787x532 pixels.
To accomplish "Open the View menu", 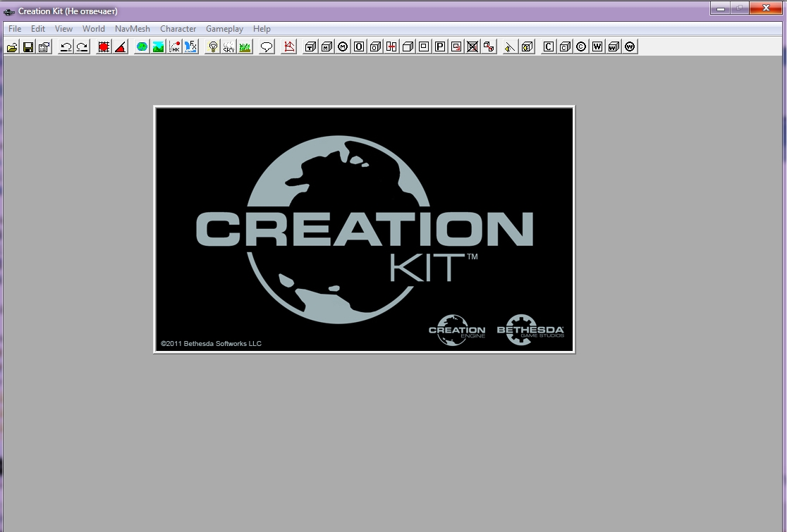I will [x=63, y=29].
